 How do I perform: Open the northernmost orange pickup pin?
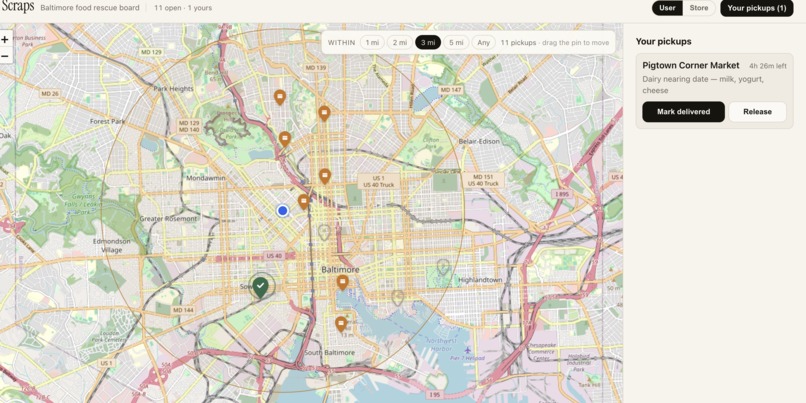[x=280, y=97]
